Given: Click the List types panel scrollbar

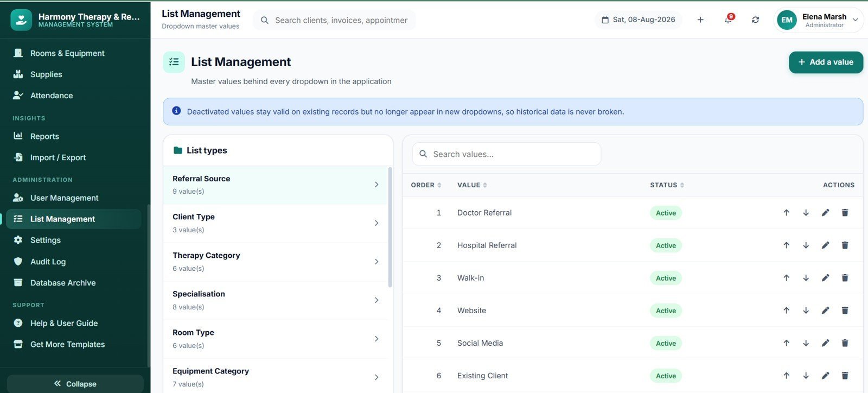Looking at the screenshot, I should point(390,227).
